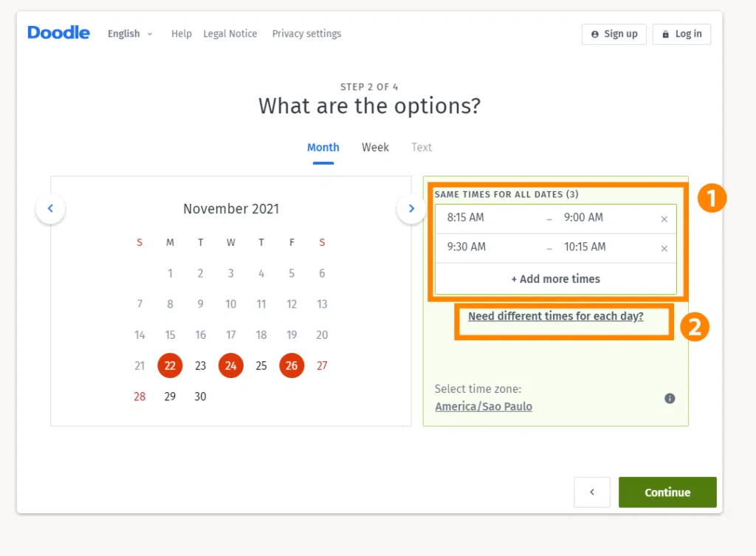Change the America/Sao Paulo time zone

coord(484,407)
